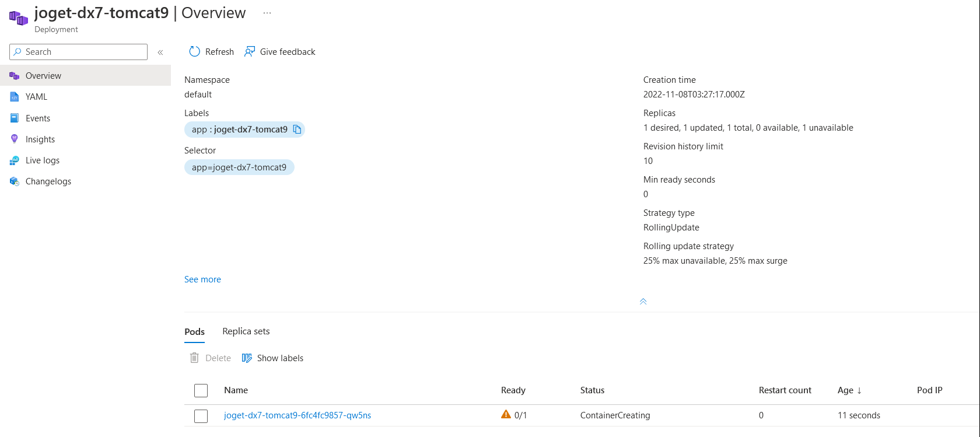Open the more options ellipsis menu

click(x=267, y=13)
